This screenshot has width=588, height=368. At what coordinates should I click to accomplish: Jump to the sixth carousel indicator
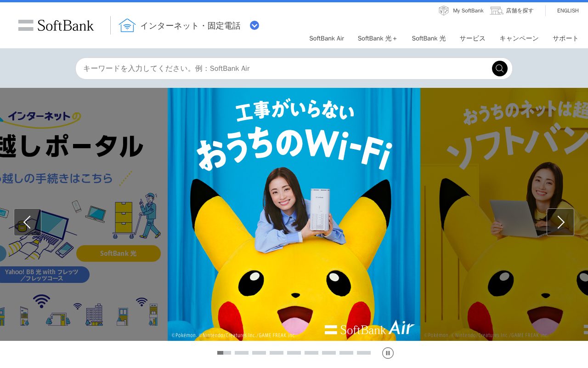click(311, 353)
